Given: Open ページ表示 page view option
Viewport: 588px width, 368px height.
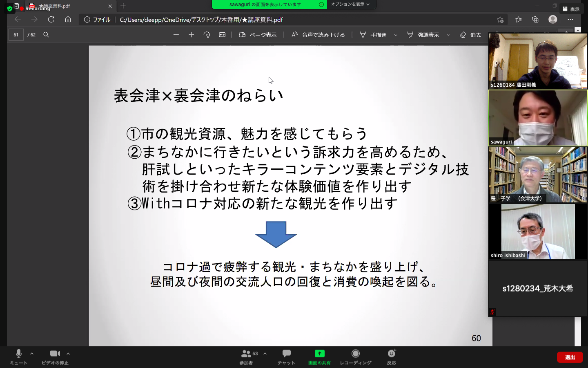Looking at the screenshot, I should tap(258, 35).
